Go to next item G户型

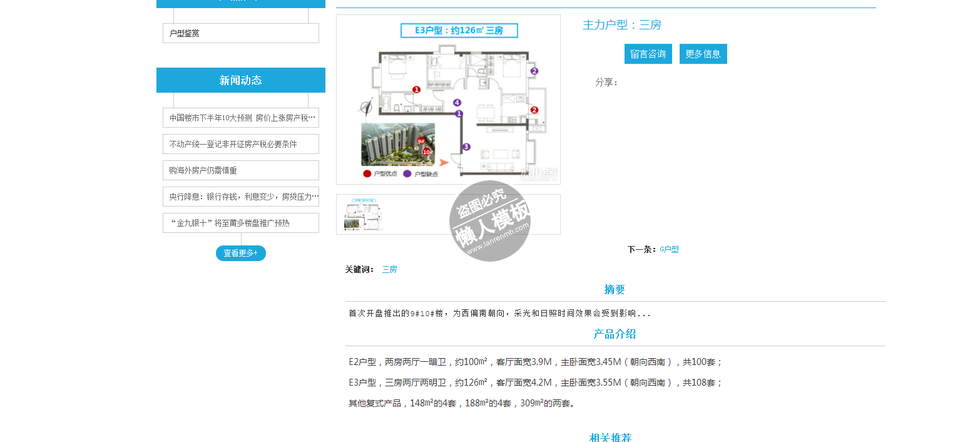coord(669,249)
